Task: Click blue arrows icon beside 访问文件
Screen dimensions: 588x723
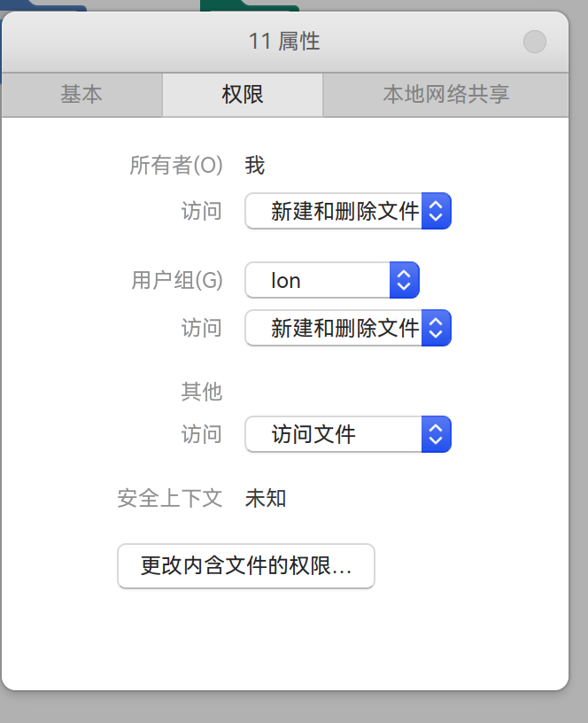Action: coord(436,434)
